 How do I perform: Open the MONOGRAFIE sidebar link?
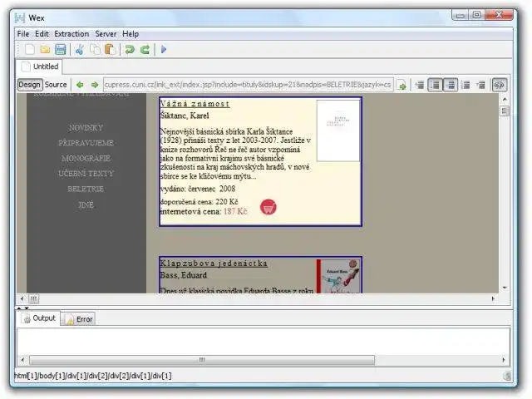point(86,159)
